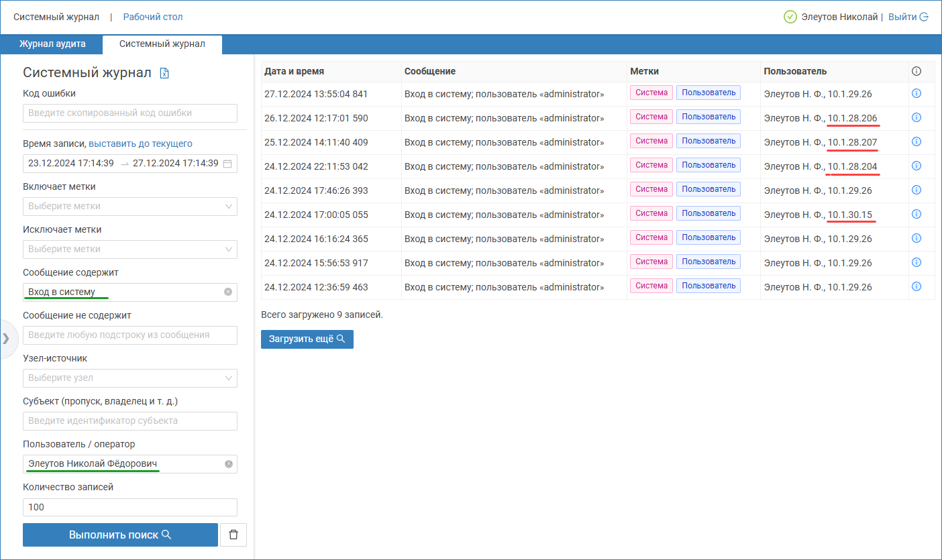
Task: Show details of 24.12.2024 17:00:05 entry
Action: click(x=917, y=214)
